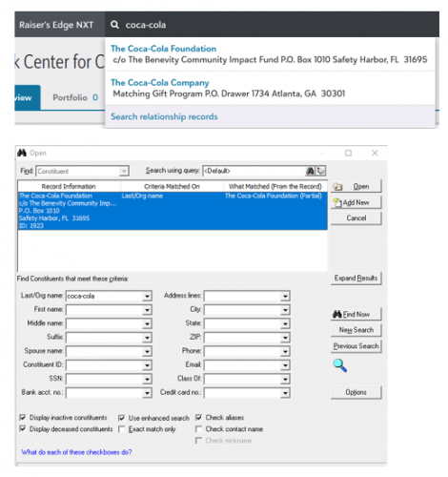This screenshot has width=448, height=477.
Task: Click the Add New button
Action: tap(356, 202)
